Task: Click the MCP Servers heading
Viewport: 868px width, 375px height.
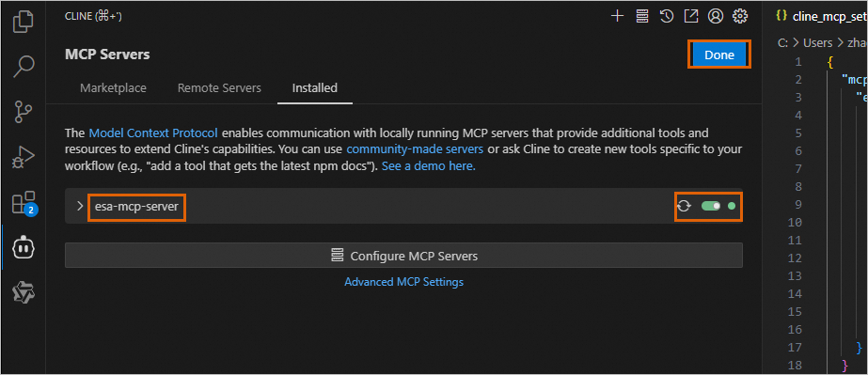Action: tap(107, 55)
